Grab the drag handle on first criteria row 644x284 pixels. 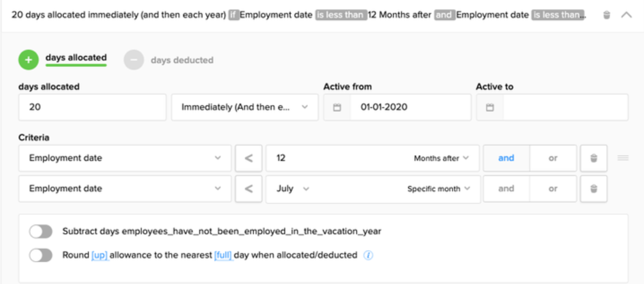(623, 158)
